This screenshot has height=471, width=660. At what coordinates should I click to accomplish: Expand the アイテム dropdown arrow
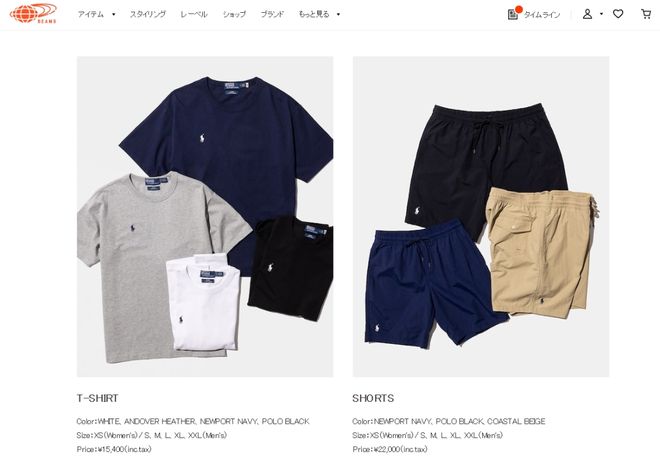coord(114,14)
